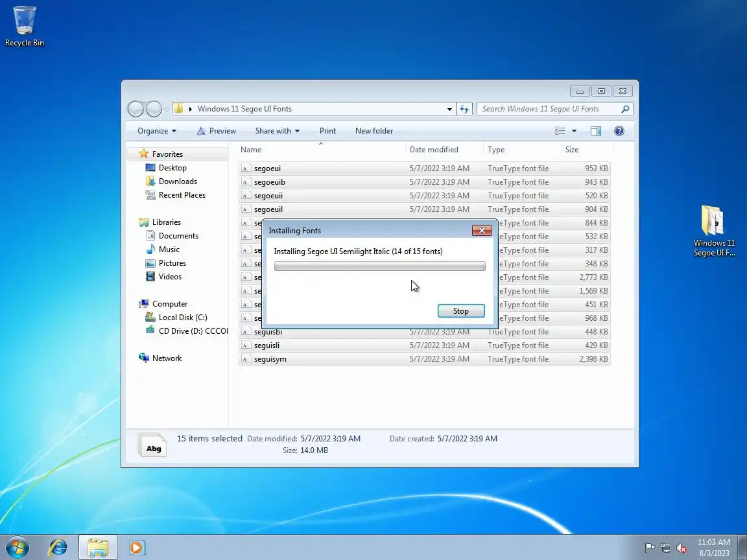
Task: Refresh the folder using address bar button
Action: (x=464, y=109)
